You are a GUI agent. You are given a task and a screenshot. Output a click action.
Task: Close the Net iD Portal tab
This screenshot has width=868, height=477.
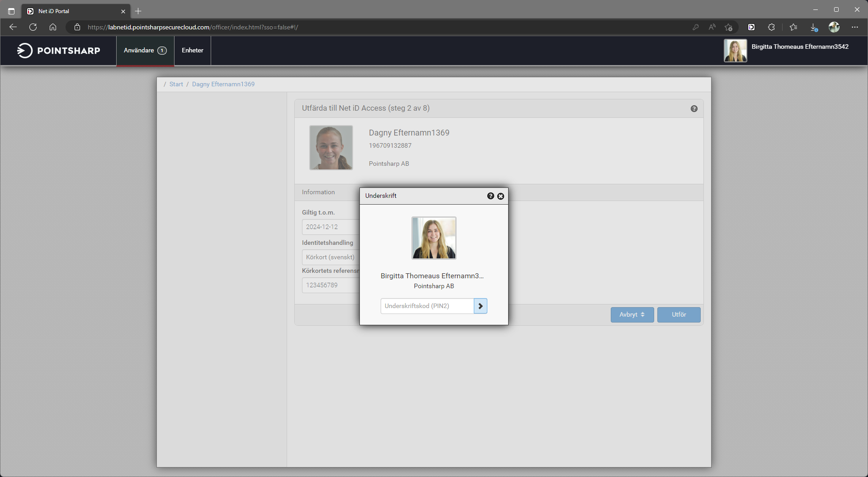click(123, 11)
